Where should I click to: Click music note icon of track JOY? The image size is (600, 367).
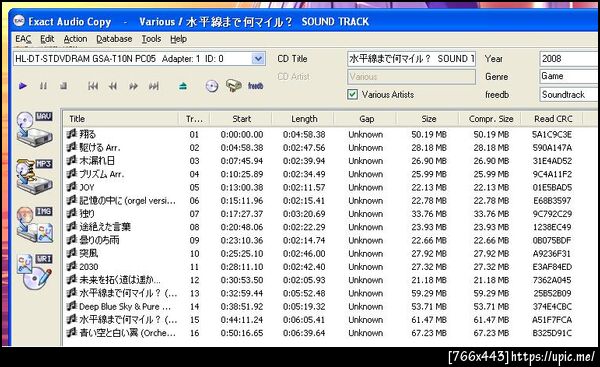click(72, 187)
